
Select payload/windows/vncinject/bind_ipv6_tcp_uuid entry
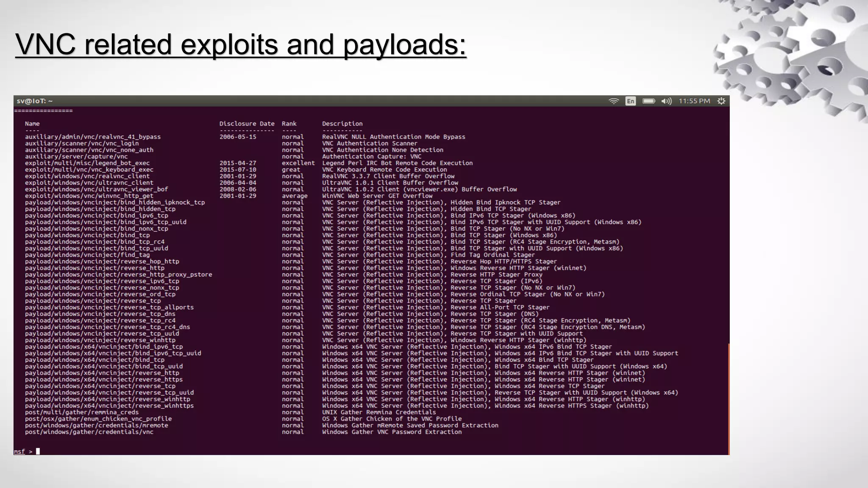106,222
